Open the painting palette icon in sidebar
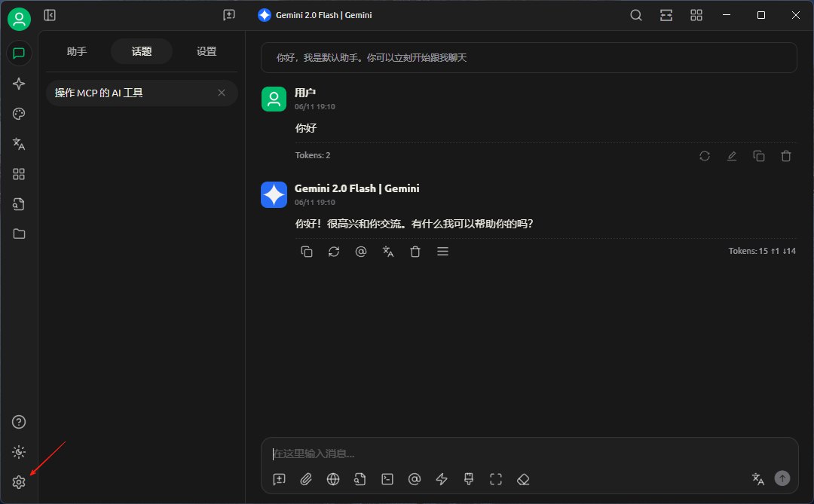The image size is (814, 504). 19,114
